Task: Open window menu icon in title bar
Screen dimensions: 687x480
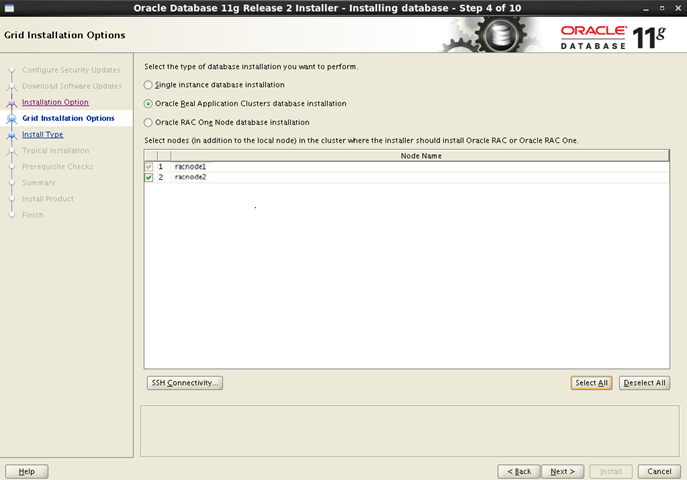Action: click(x=9, y=8)
